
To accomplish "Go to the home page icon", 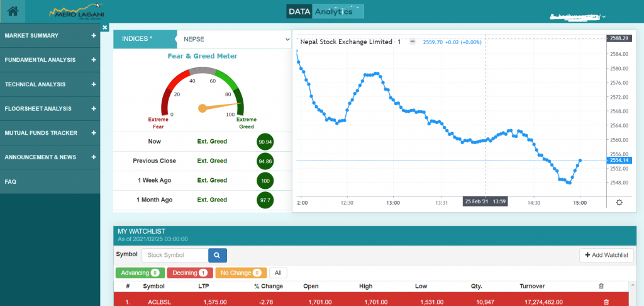I will (x=13, y=11).
